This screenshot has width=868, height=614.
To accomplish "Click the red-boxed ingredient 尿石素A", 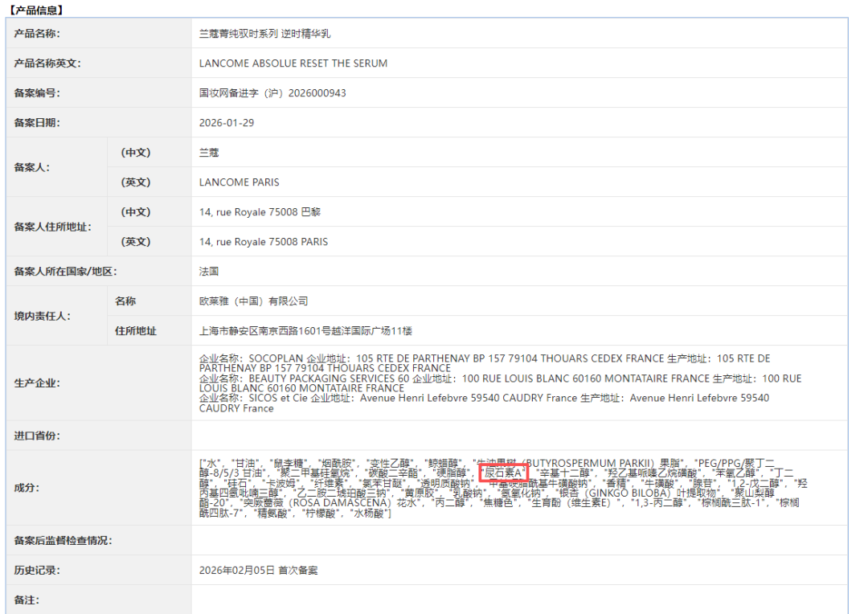I will point(502,473).
